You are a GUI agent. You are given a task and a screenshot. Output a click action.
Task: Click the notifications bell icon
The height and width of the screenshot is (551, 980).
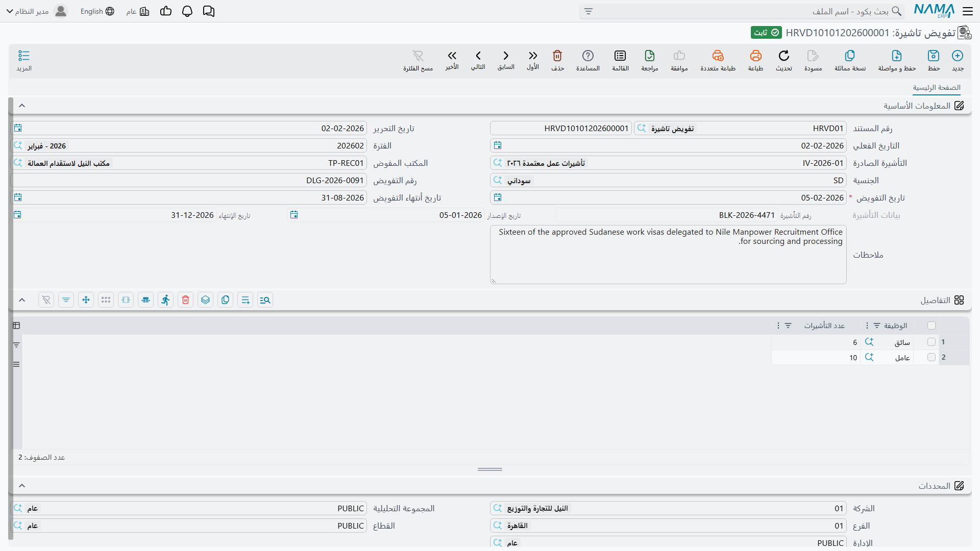(187, 11)
